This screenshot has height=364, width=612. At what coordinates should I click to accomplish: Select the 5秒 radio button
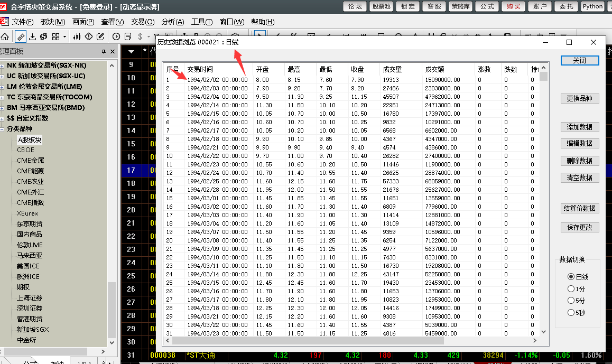pos(571,313)
